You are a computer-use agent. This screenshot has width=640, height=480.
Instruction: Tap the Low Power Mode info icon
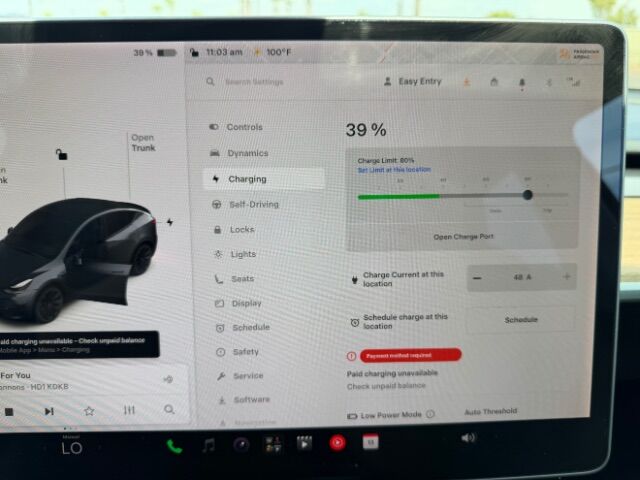(430, 414)
